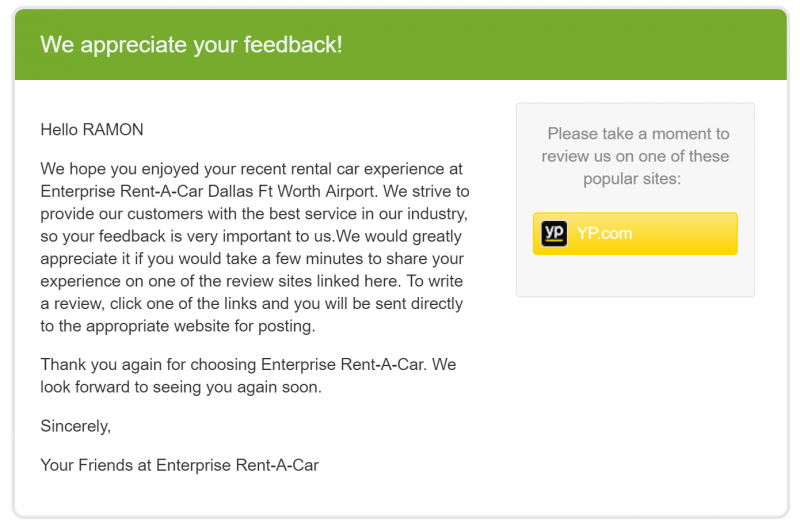
Task: Click the 'popular sites:' sidebar text
Action: point(632,179)
